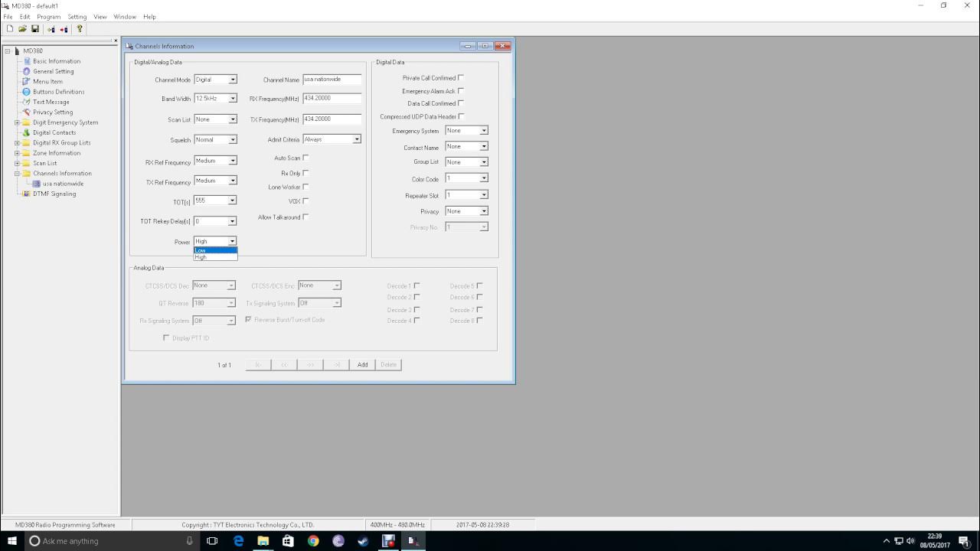Image resolution: width=980 pixels, height=551 pixels.
Task: Click the Help question mark toolbar icon
Action: coord(80,29)
